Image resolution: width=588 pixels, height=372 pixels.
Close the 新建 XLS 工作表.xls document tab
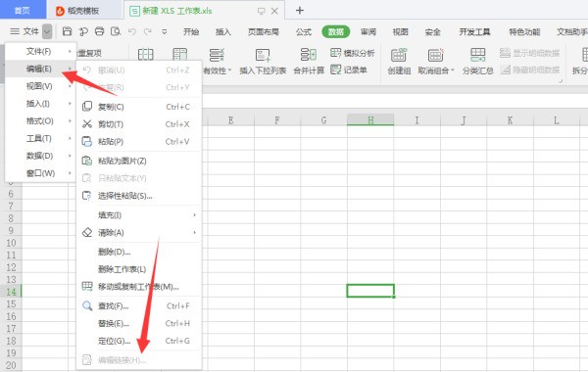pos(274,11)
